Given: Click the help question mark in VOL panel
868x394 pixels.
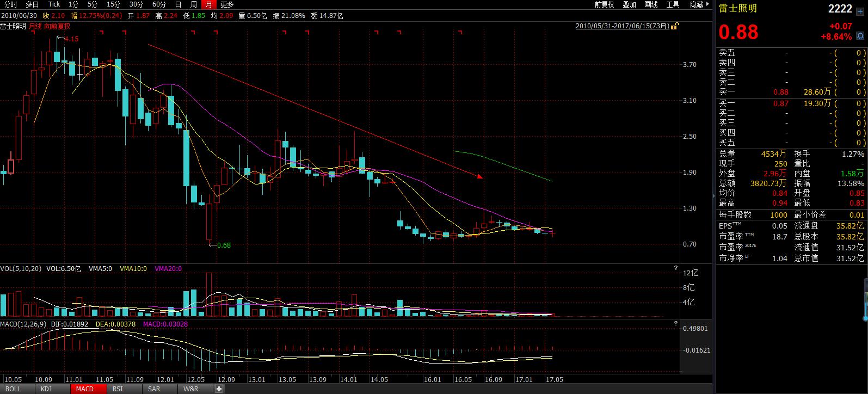Looking at the screenshot, I should 676,268.
